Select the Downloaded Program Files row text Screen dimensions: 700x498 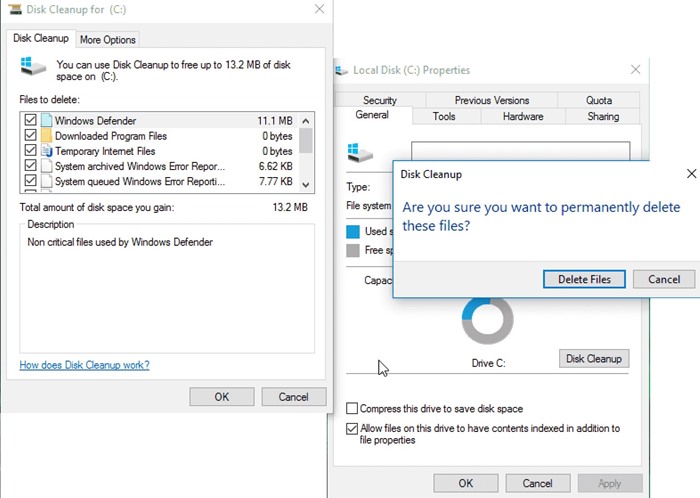coord(111,136)
